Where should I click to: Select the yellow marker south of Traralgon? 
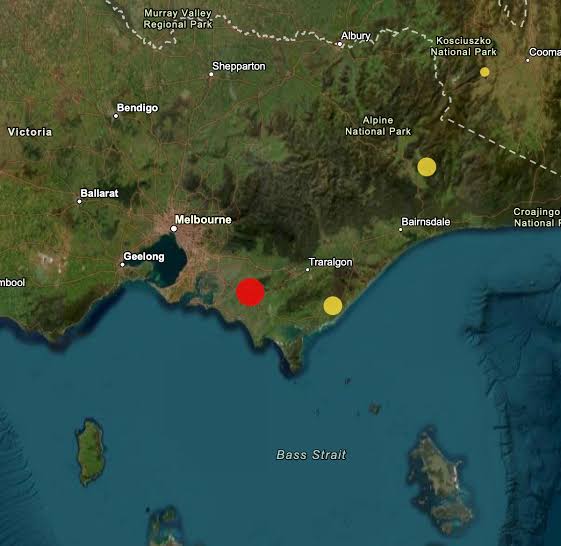pyautogui.click(x=333, y=306)
